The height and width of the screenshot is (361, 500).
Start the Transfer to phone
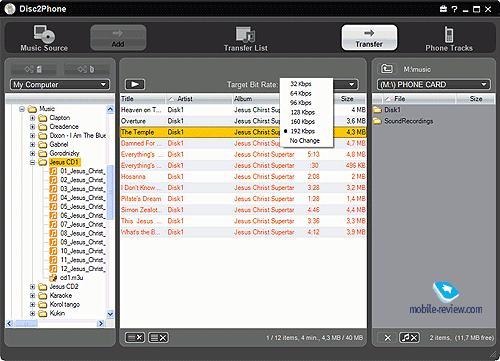click(369, 38)
